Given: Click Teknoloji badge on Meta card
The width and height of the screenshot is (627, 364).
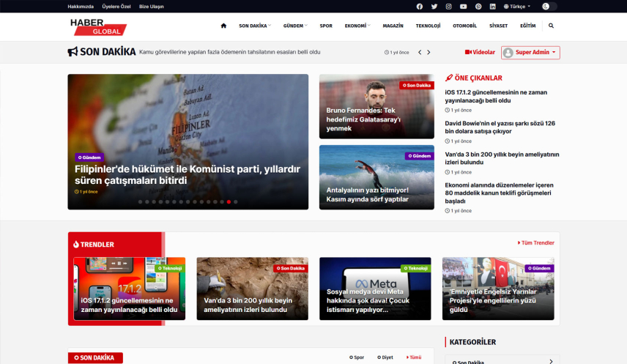Looking at the screenshot, I should pyautogui.click(x=416, y=268).
